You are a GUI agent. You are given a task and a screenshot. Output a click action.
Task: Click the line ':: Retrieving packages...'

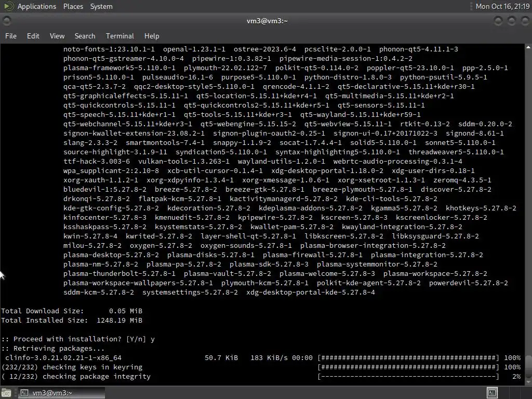click(52, 349)
